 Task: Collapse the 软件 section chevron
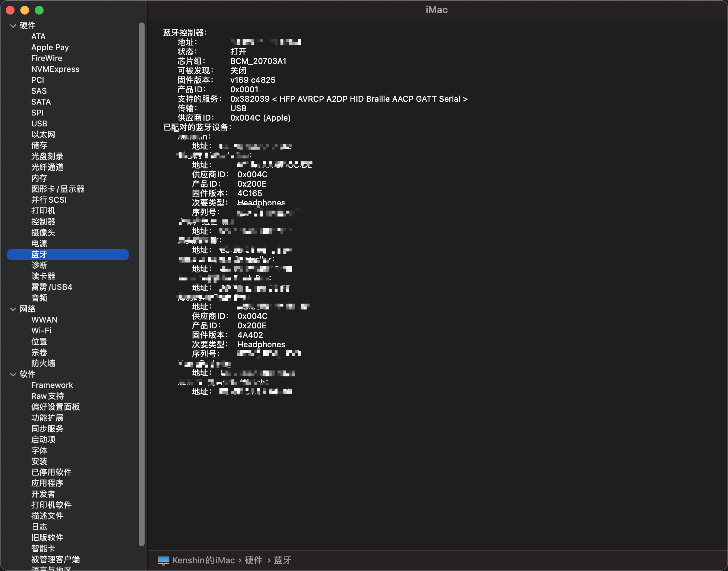[x=13, y=374]
